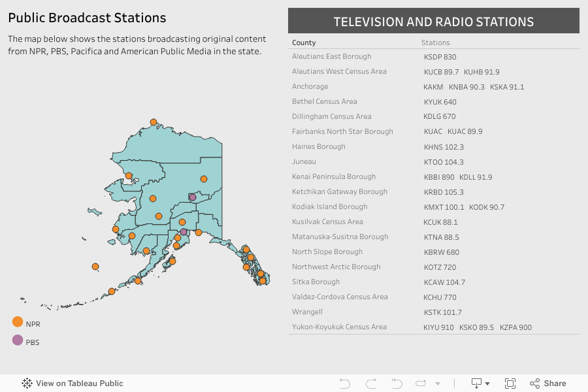The image size is (588, 392).
Task: Select the Undo icon in the toolbar
Action: click(x=346, y=383)
